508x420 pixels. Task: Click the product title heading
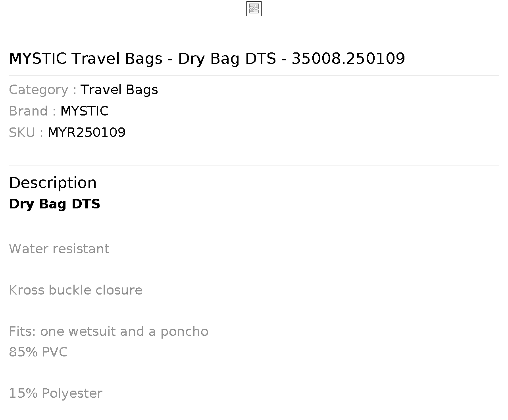[207, 58]
